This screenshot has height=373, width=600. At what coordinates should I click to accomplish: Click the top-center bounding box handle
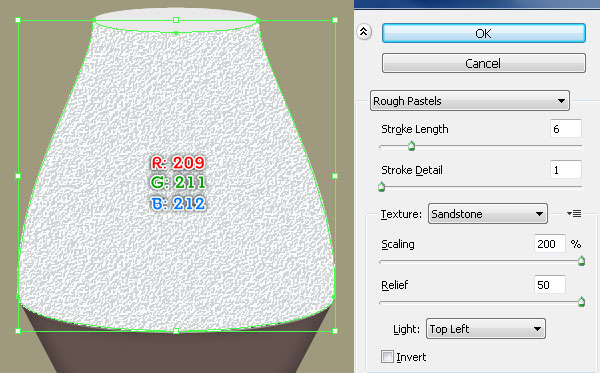tap(176, 20)
